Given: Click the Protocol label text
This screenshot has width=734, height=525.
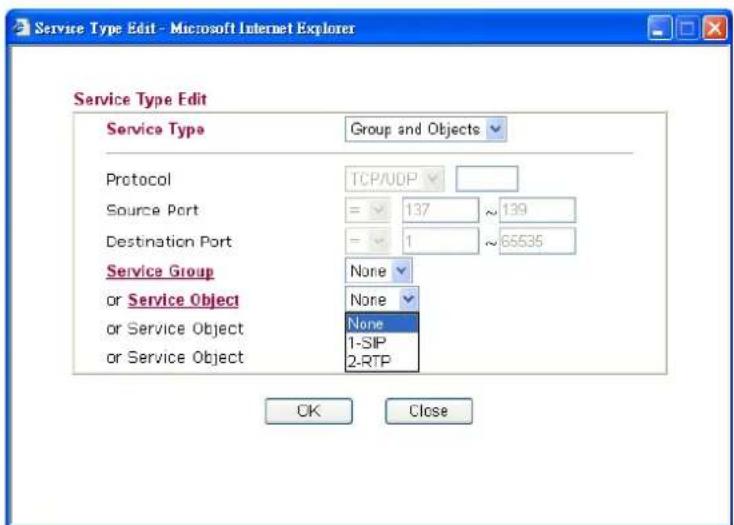Looking at the screenshot, I should [139, 180].
